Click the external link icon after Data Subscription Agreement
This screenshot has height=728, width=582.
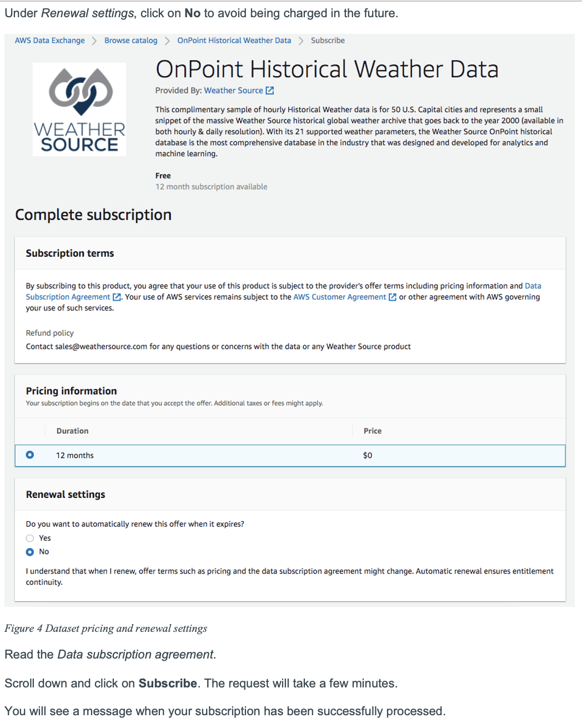[116, 297]
